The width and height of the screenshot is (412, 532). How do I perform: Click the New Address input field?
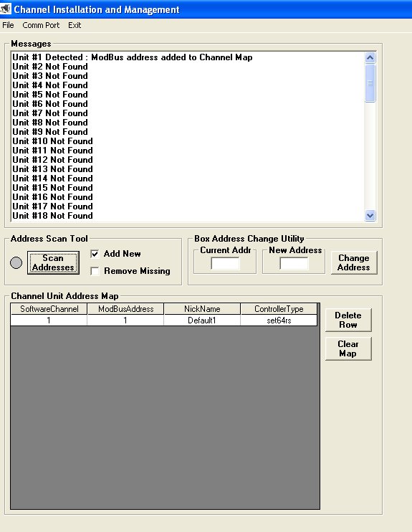point(294,263)
